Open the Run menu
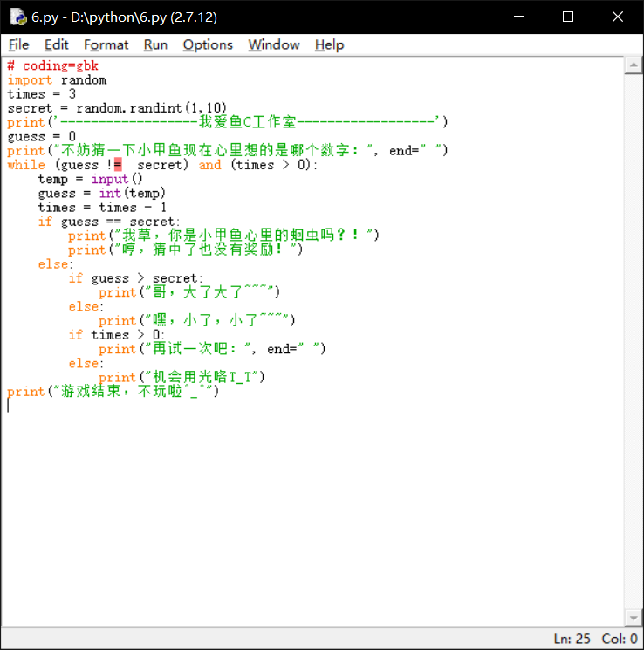644x650 pixels. (155, 44)
